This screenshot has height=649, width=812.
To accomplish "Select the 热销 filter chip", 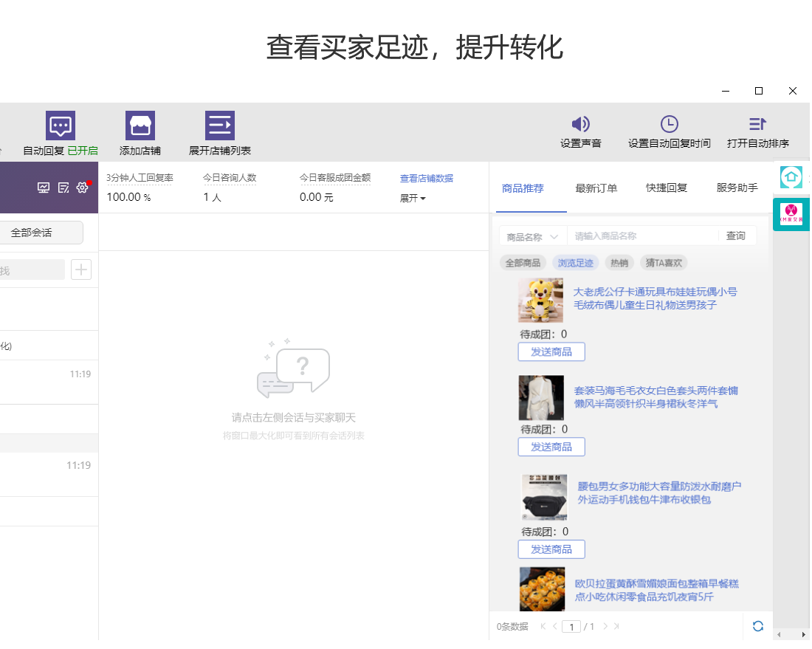I will (618, 263).
